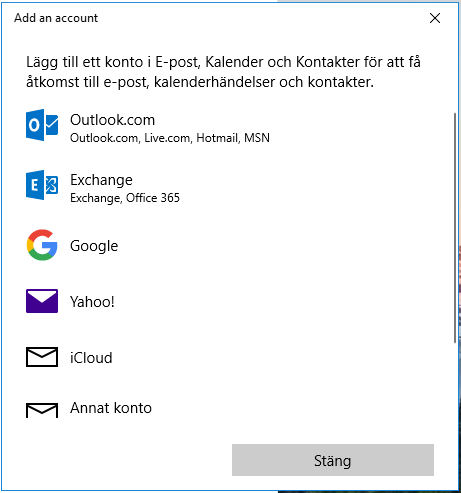
Task: Click the Live.com, Hotmail, MSN subtitle
Action: click(x=207, y=138)
